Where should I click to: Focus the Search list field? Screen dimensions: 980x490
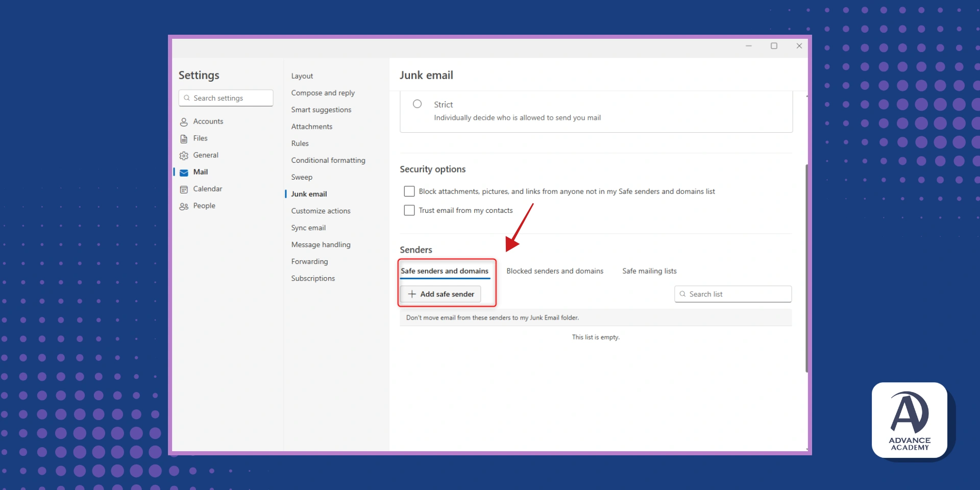click(x=733, y=294)
